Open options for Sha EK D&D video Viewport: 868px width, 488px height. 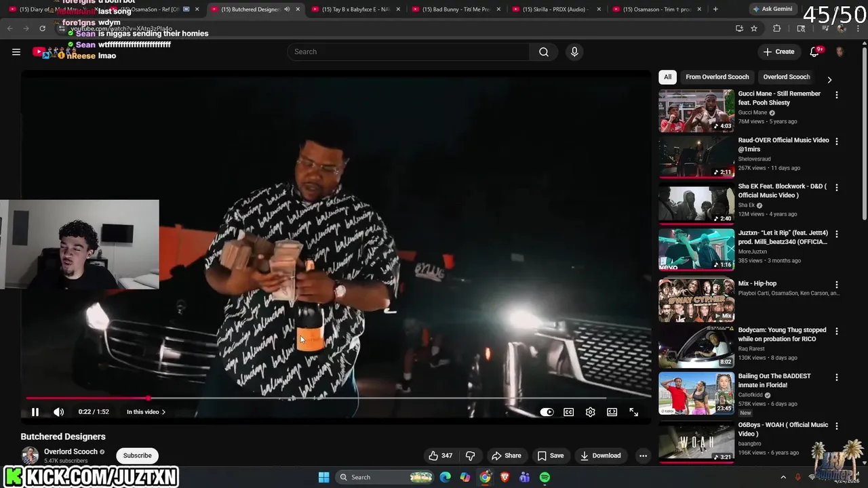836,188
